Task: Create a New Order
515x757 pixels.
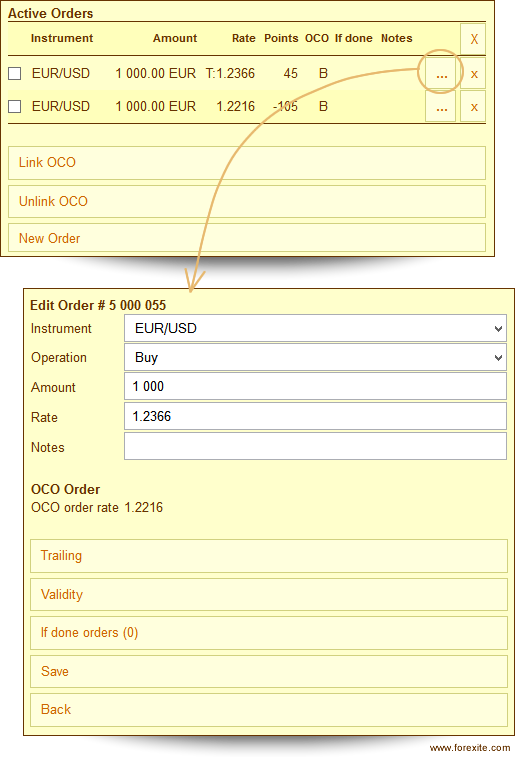Action: [247, 238]
